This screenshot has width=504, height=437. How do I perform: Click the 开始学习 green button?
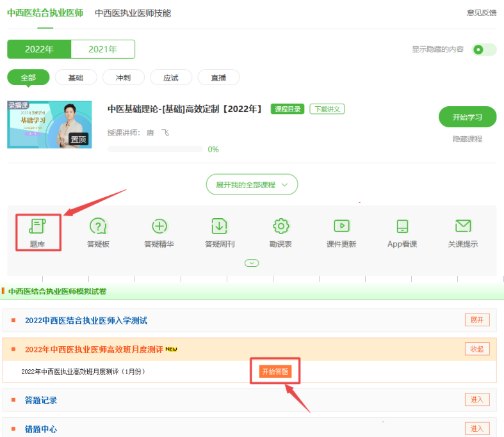(x=467, y=117)
